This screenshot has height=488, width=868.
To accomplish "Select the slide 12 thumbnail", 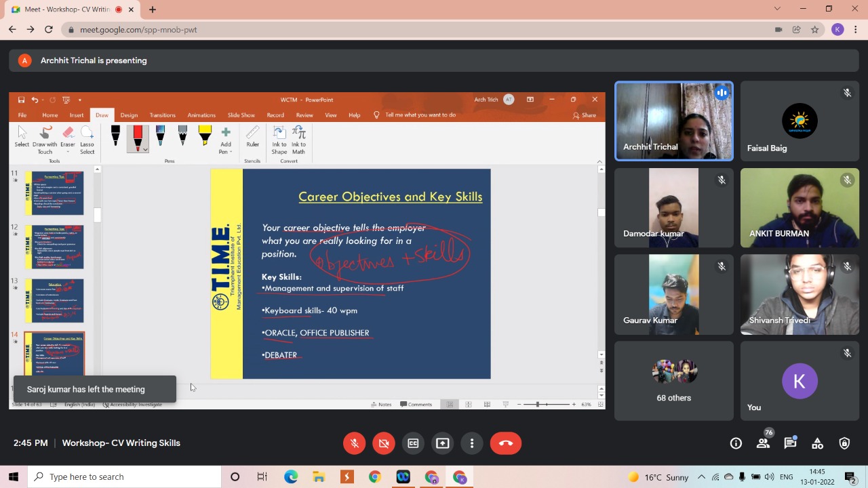I will pos(54,247).
